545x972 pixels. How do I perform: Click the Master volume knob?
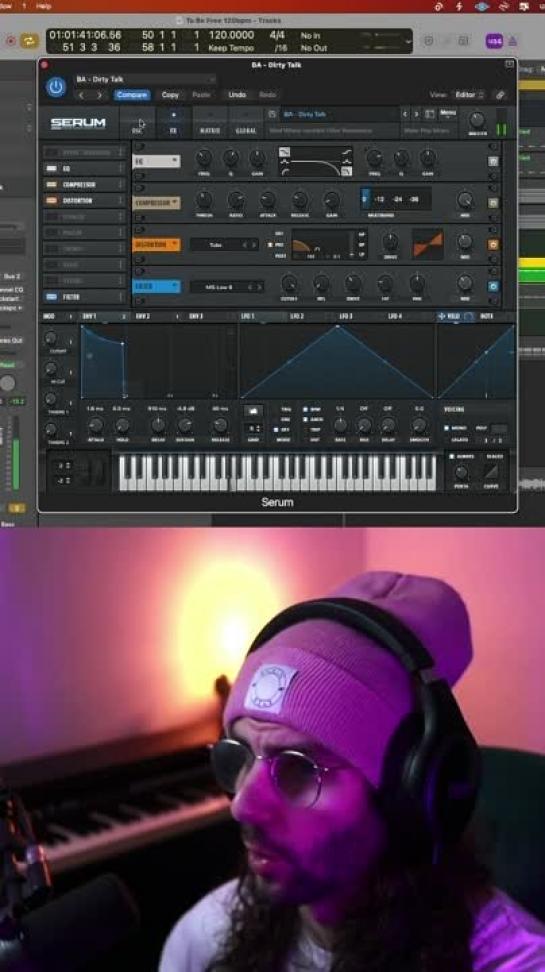click(x=477, y=120)
